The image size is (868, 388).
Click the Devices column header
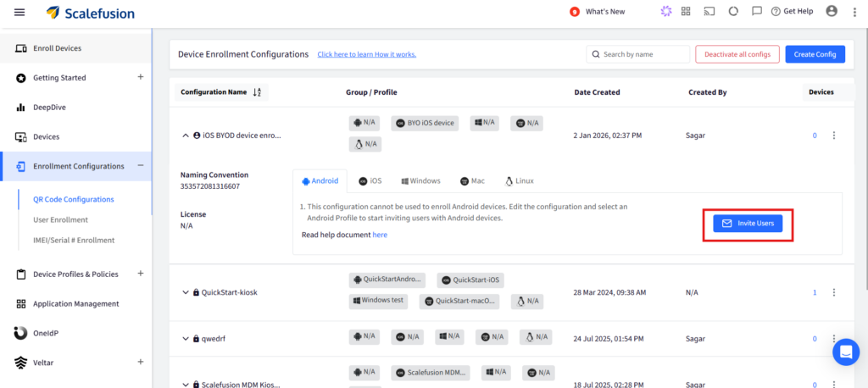pyautogui.click(x=821, y=92)
